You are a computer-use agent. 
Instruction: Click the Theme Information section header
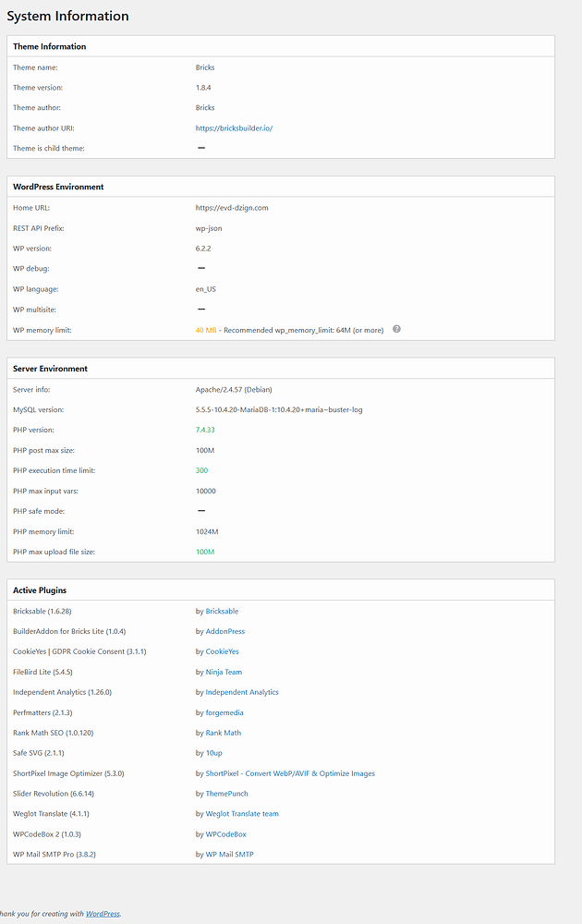(50, 46)
